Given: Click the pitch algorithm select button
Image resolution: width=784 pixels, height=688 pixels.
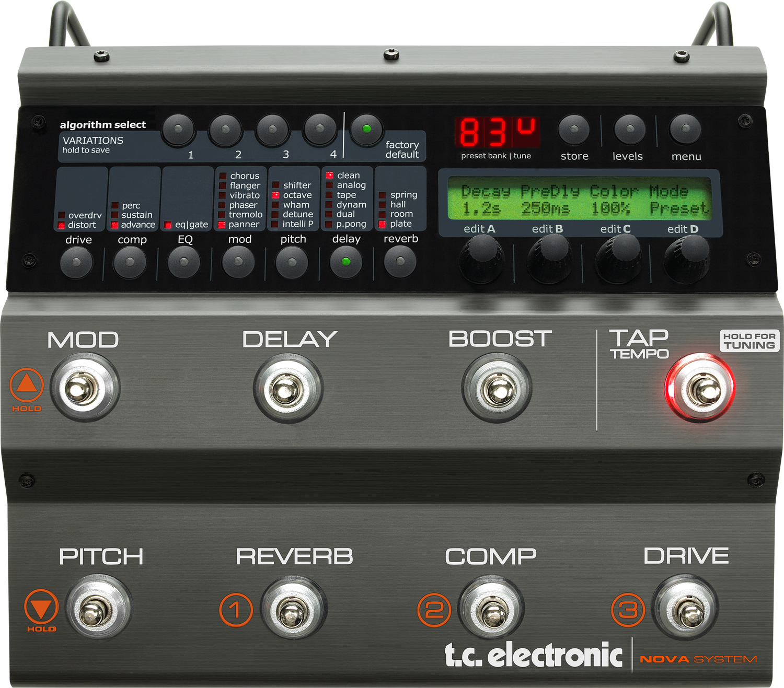Looking at the screenshot, I should coord(292,262).
